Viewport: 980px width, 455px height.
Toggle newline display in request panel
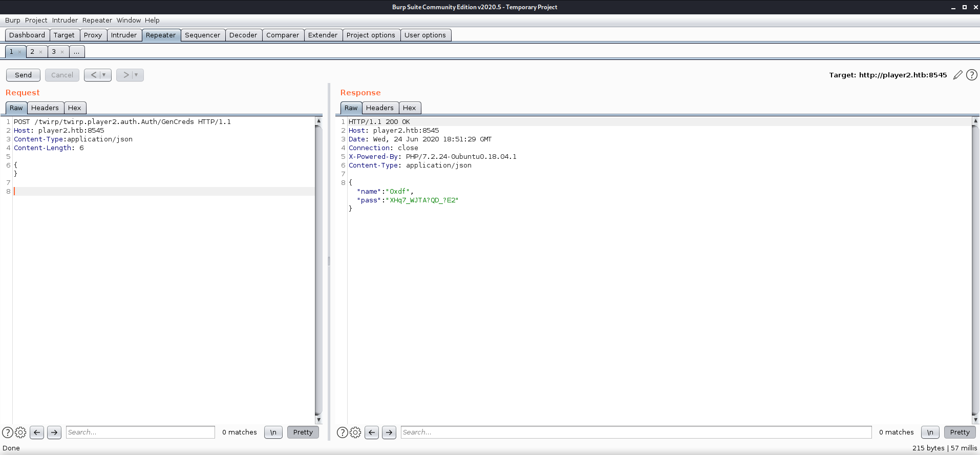[x=273, y=432]
